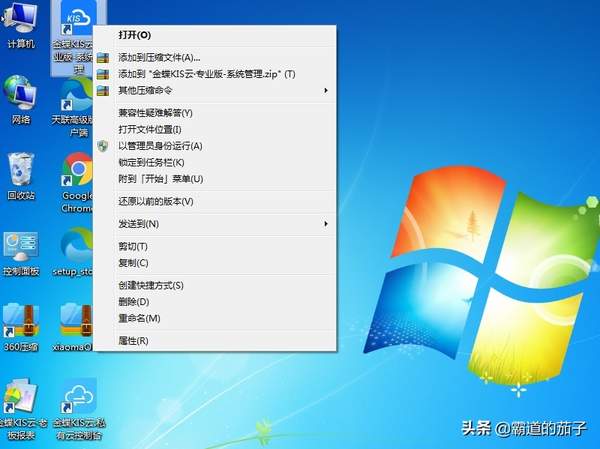Choose 复制(C) in the context menu

(x=215, y=263)
